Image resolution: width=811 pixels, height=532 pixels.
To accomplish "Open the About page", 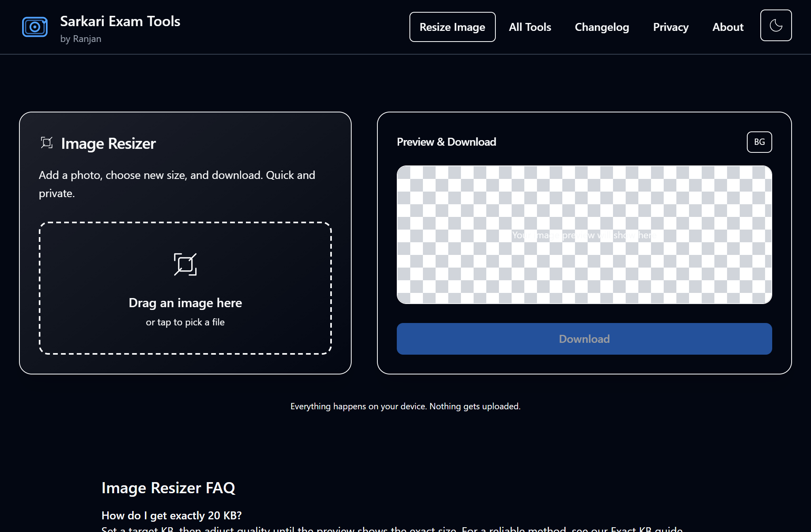I will coord(727,27).
